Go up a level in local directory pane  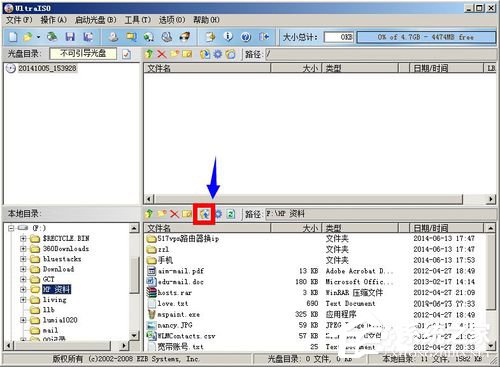pos(149,214)
